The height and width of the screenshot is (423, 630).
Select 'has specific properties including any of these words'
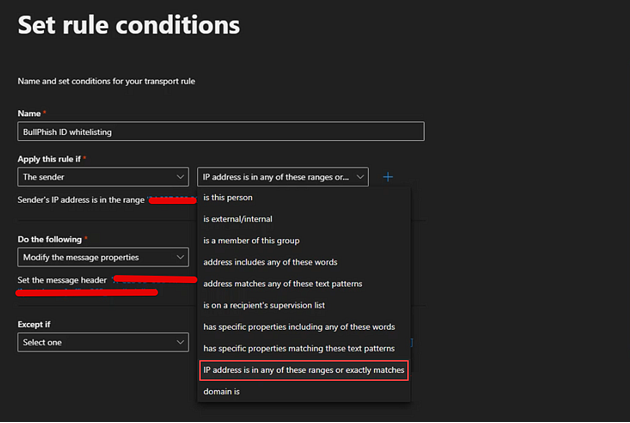point(299,327)
